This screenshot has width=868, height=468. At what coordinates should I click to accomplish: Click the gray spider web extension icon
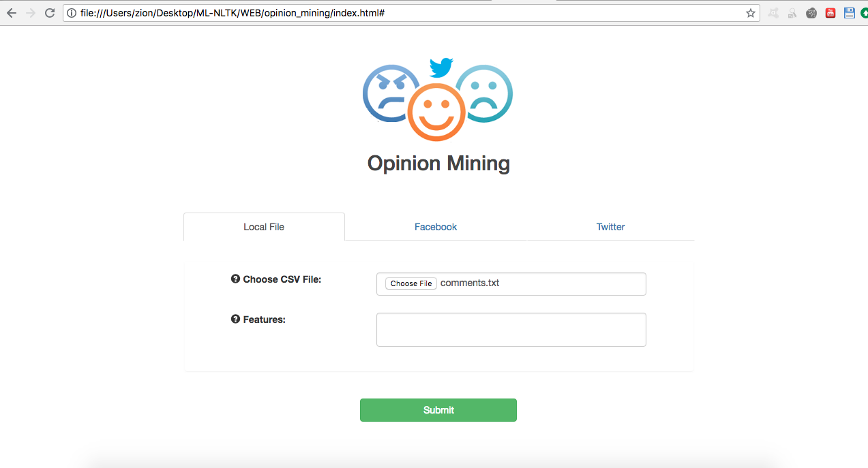811,13
